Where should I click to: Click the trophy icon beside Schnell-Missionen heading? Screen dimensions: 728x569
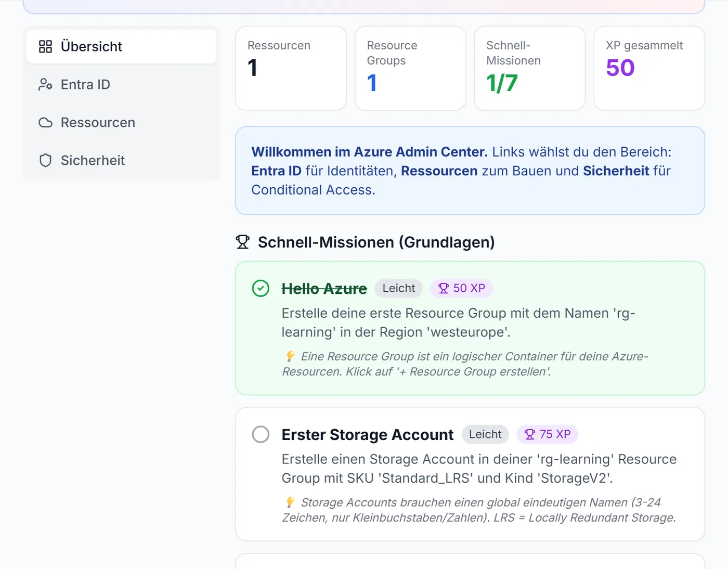(243, 242)
